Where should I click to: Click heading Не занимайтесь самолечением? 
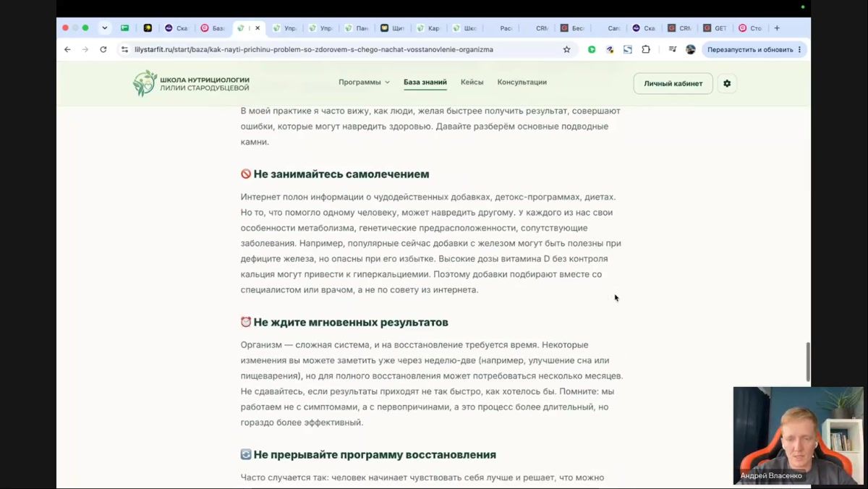pos(341,174)
